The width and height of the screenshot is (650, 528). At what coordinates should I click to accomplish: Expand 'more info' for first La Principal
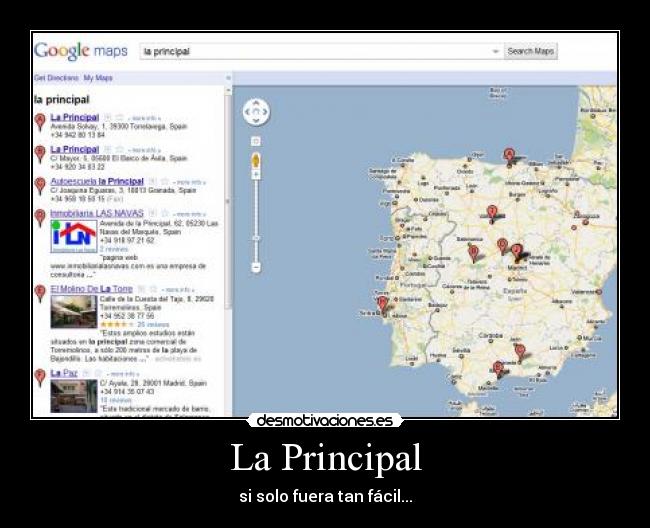(x=144, y=119)
